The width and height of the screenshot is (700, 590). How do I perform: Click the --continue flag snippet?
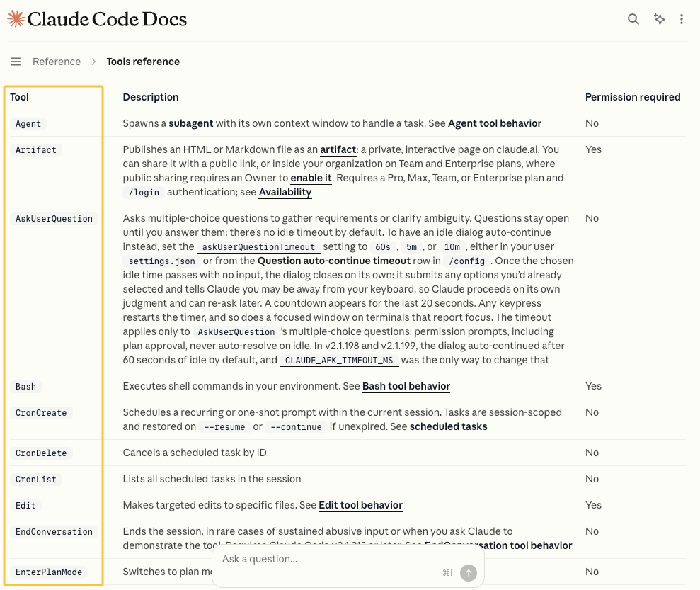click(296, 427)
